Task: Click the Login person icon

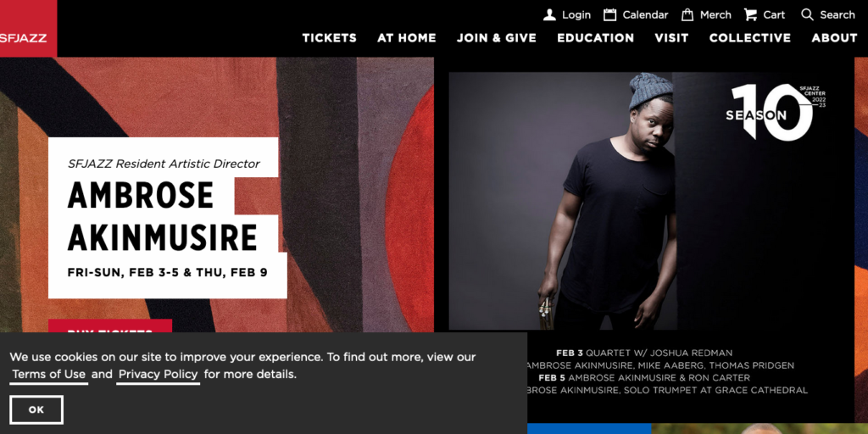Action: click(550, 14)
